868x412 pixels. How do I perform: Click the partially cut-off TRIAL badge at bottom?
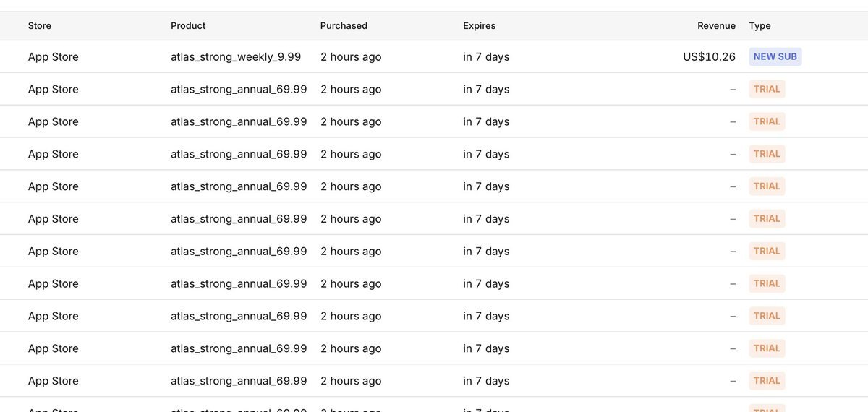click(x=767, y=409)
